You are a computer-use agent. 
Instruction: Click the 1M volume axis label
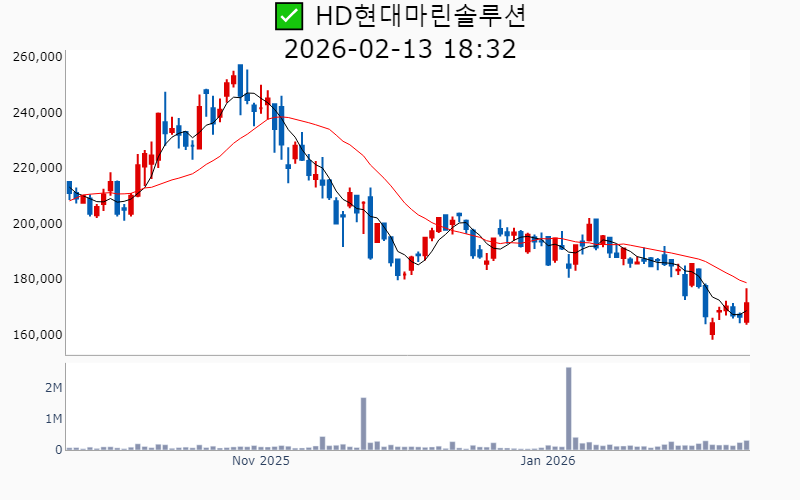pyautogui.click(x=53, y=419)
